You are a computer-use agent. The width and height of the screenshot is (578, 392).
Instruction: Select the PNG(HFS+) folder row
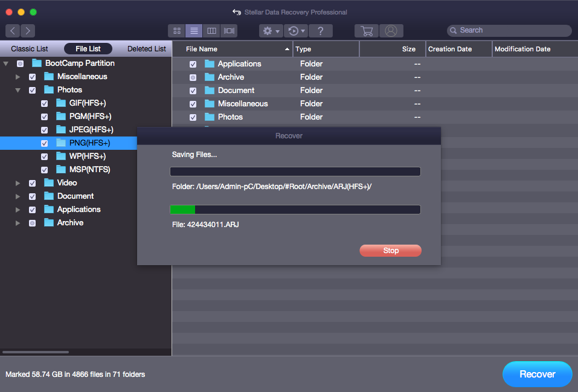[x=69, y=143]
